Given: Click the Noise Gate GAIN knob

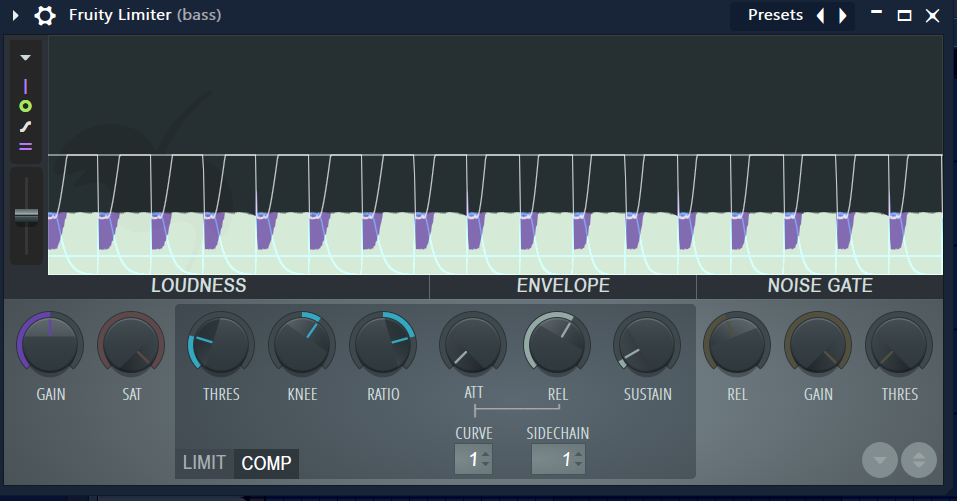Looking at the screenshot, I should click(x=818, y=344).
